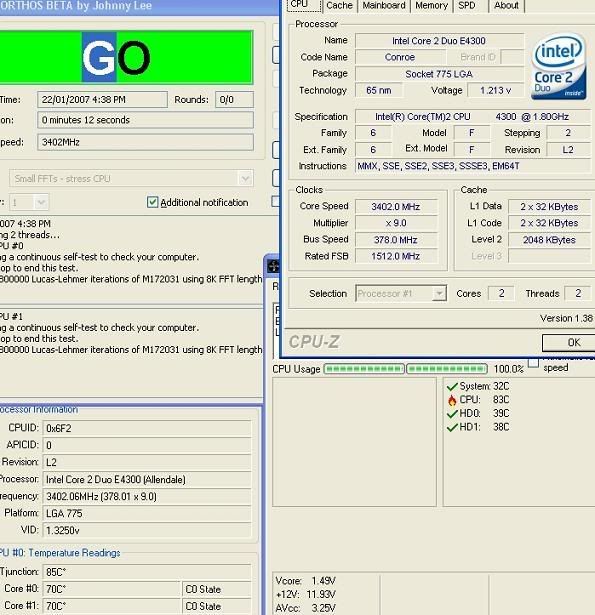Switch to the Memory tab in CPU-Z
Screen dimensions: 595x615
pyautogui.click(x=431, y=5)
